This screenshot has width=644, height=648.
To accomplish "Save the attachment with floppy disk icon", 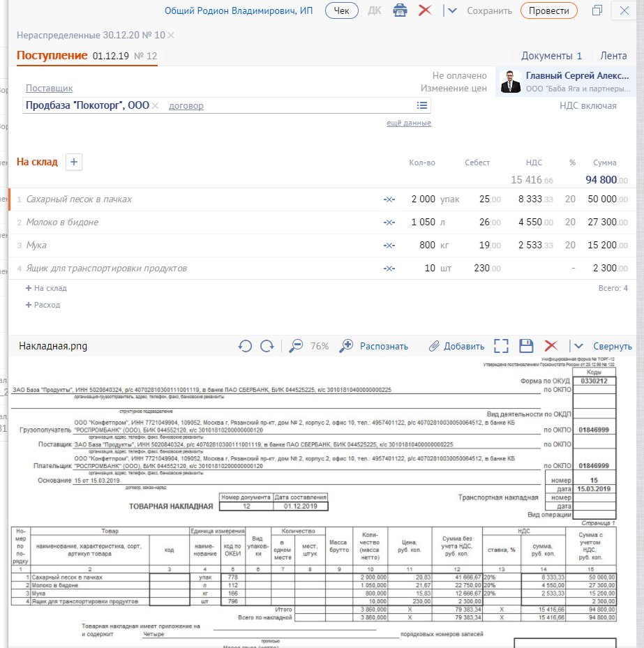I will click(x=526, y=346).
